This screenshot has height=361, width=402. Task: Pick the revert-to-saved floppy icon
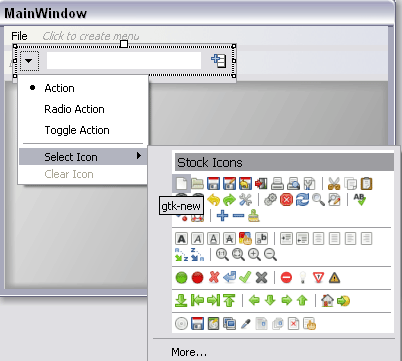point(245,183)
